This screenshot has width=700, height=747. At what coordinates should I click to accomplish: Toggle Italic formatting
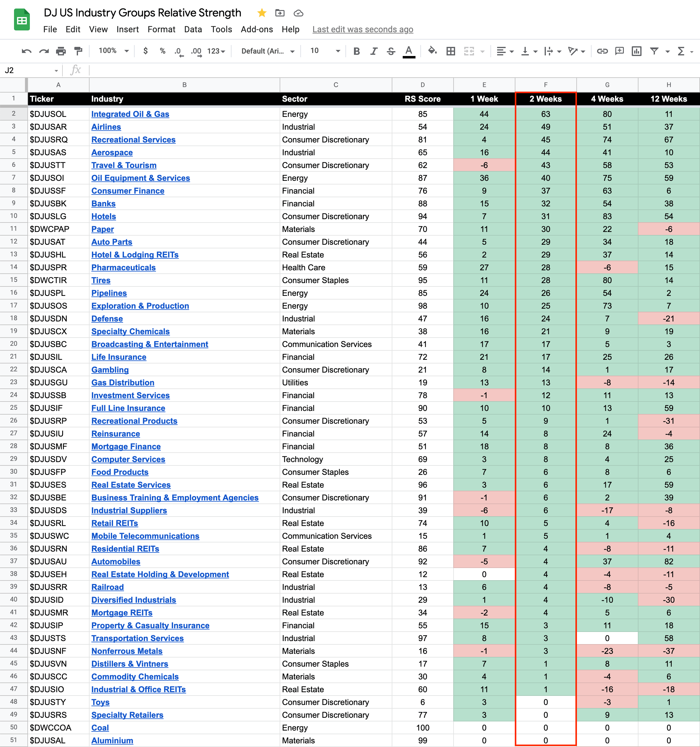[x=374, y=51]
